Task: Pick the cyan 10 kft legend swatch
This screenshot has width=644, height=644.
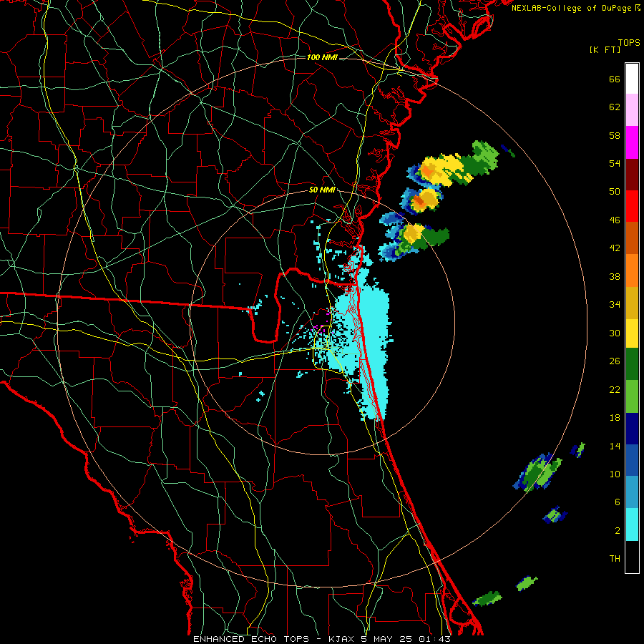Action: (632, 525)
